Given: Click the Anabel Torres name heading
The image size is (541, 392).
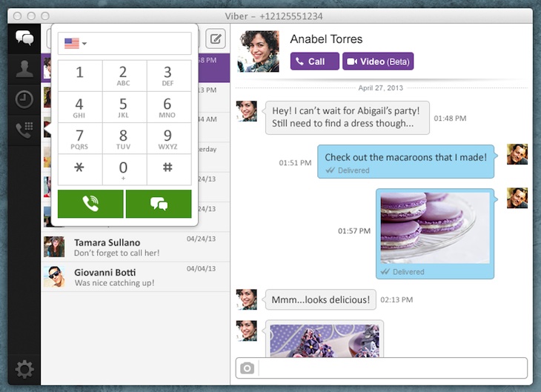Looking at the screenshot, I should coord(326,39).
